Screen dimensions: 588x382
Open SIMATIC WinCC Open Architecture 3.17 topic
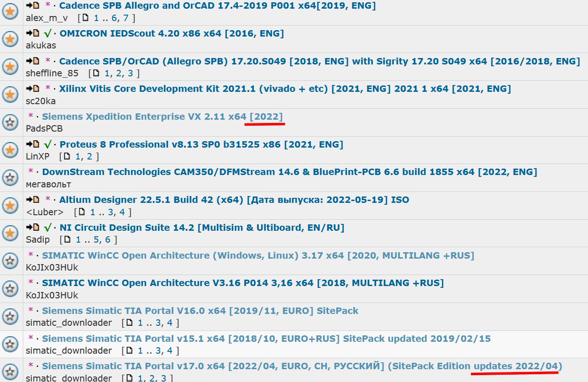258,255
